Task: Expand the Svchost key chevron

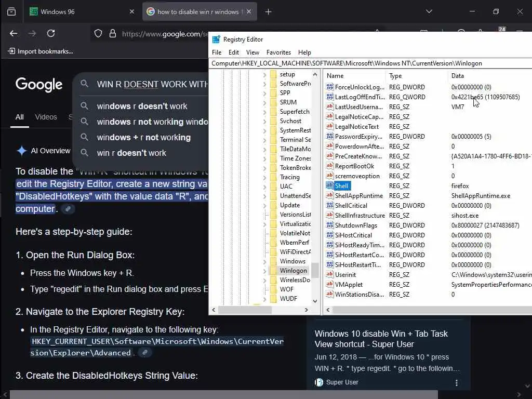Action: point(264,121)
